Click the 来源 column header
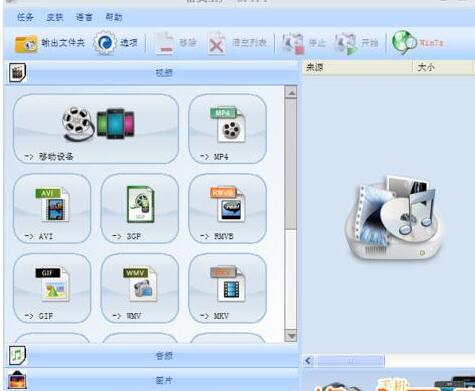Screen dimensions: 475x391 [x=357, y=67]
